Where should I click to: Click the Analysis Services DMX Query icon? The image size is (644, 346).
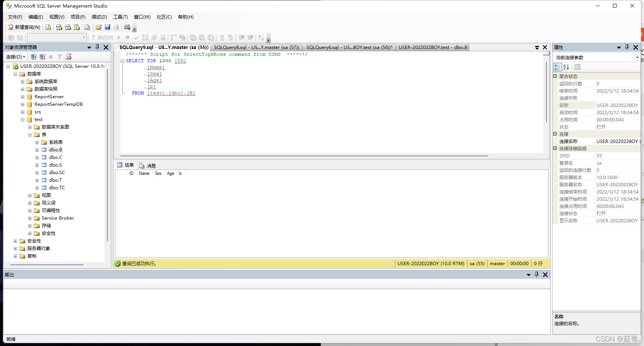click(x=68, y=27)
